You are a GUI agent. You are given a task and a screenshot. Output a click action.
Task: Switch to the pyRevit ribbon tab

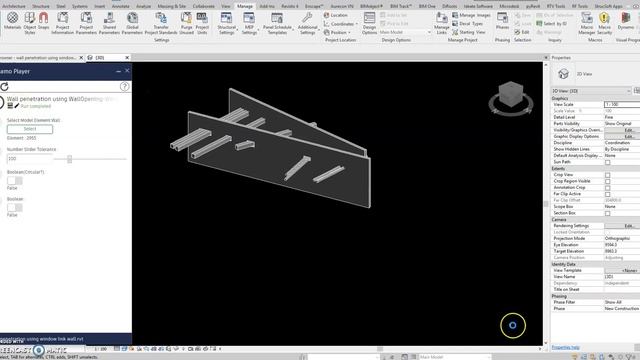pyautogui.click(x=533, y=6)
